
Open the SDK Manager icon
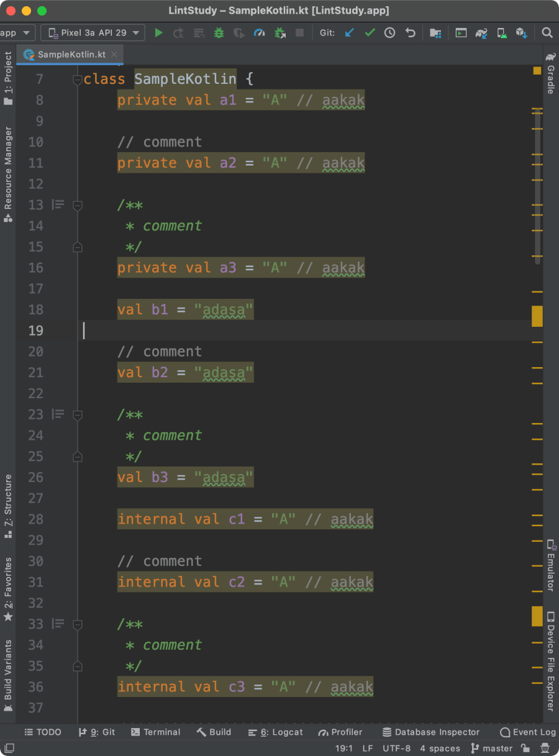click(521, 33)
